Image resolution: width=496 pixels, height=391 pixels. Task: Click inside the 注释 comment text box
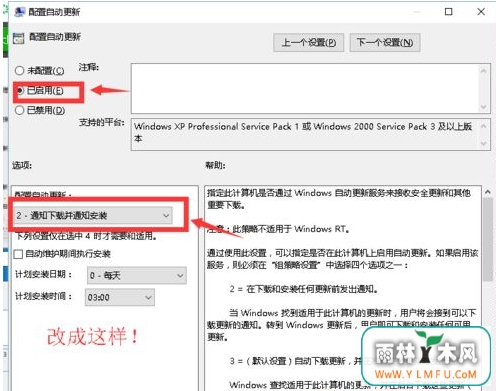(x=305, y=89)
